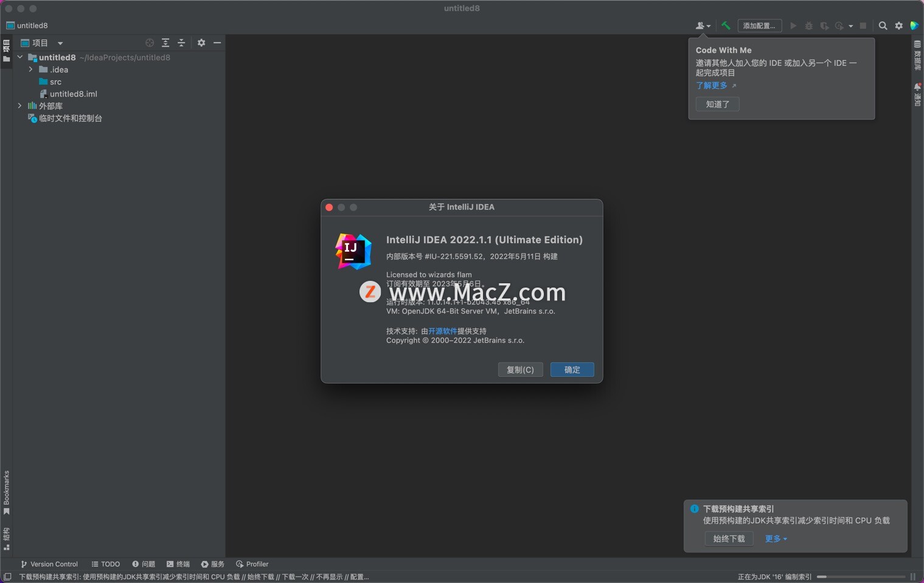Image resolution: width=924 pixels, height=583 pixels.
Task: Click the green Build hammer icon
Action: pyautogui.click(x=726, y=26)
